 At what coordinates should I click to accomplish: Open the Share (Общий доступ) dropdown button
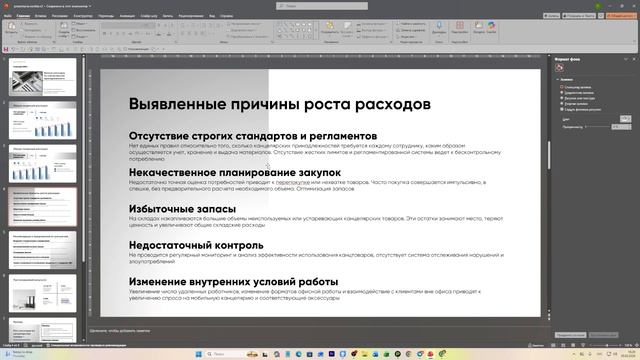[x=621, y=16]
